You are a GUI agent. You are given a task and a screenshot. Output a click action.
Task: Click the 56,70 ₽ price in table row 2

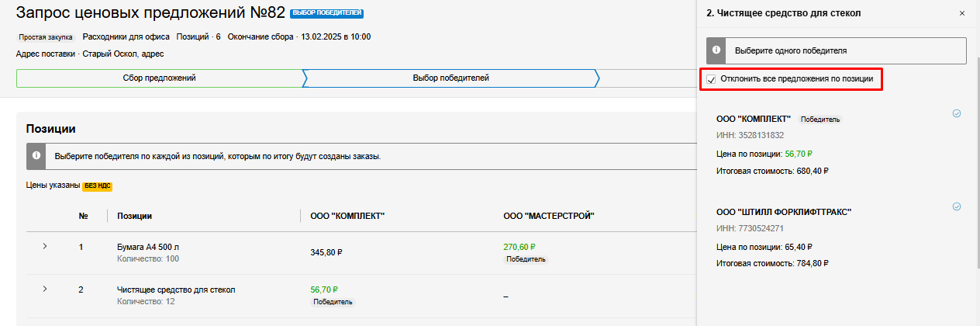coord(326,290)
